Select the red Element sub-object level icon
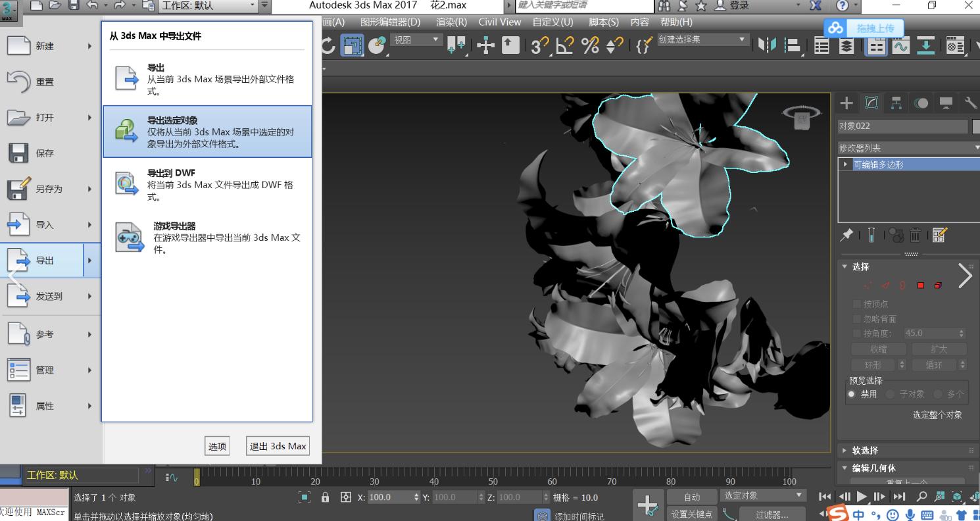The width and height of the screenshot is (980, 521). 938,285
